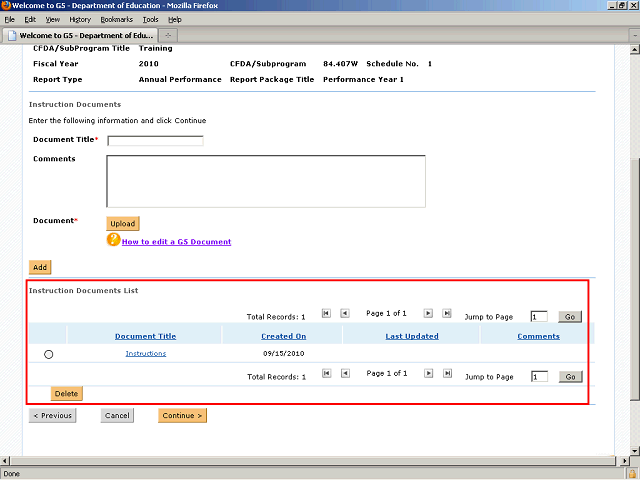640x480 pixels.
Task: Click the top Total Records: 1 text
Action: click(276, 317)
